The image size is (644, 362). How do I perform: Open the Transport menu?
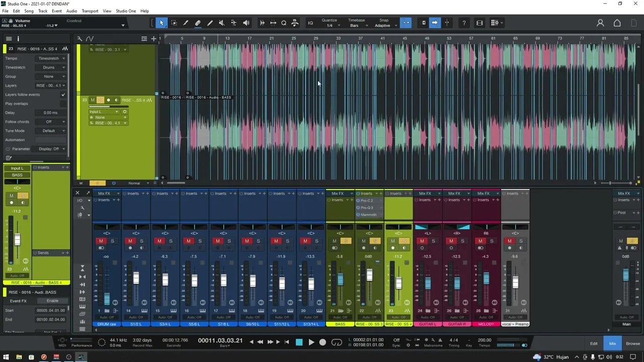pyautogui.click(x=90, y=11)
